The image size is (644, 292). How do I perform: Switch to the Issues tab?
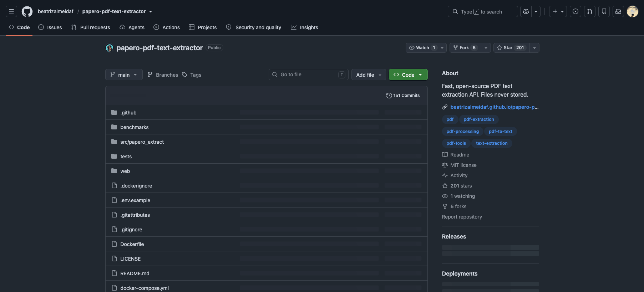coord(50,27)
